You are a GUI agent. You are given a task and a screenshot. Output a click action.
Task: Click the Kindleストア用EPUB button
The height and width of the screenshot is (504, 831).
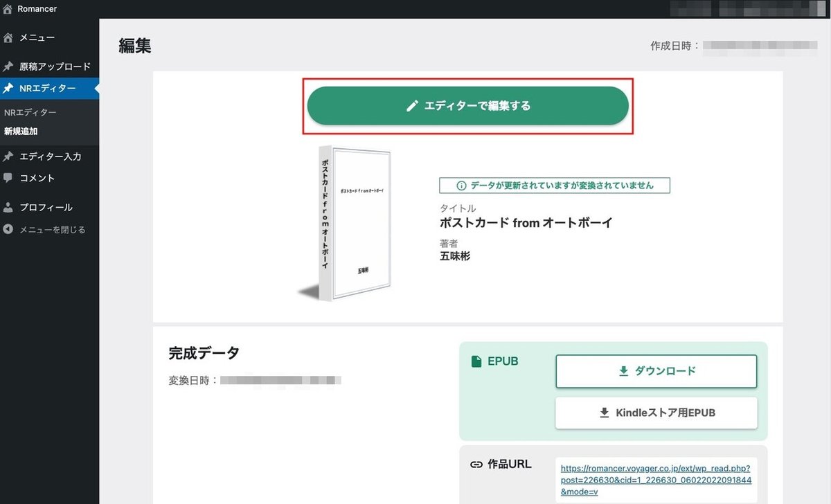point(656,413)
